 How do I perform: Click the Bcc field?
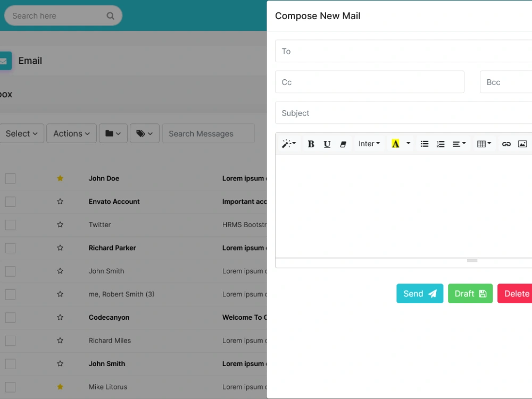coord(506,82)
